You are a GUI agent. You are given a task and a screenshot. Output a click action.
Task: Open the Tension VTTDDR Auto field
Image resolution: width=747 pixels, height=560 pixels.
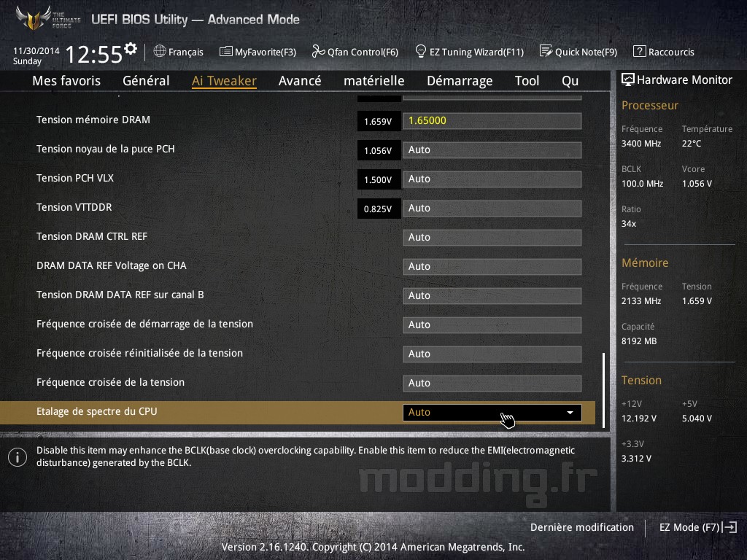(492, 208)
